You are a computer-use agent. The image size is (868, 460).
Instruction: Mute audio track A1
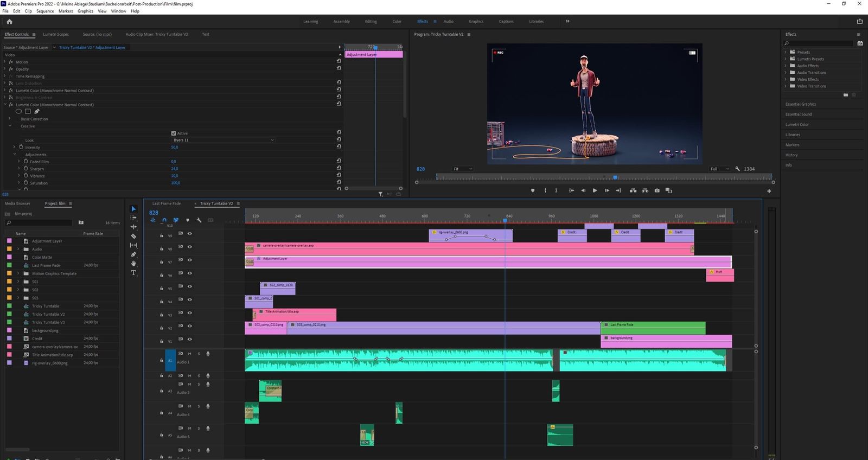[x=189, y=354]
